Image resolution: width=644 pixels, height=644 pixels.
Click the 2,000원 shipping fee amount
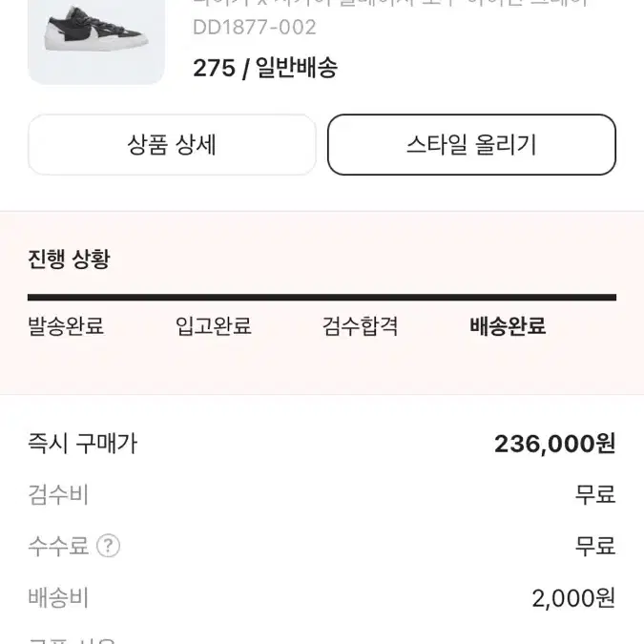[573, 598]
